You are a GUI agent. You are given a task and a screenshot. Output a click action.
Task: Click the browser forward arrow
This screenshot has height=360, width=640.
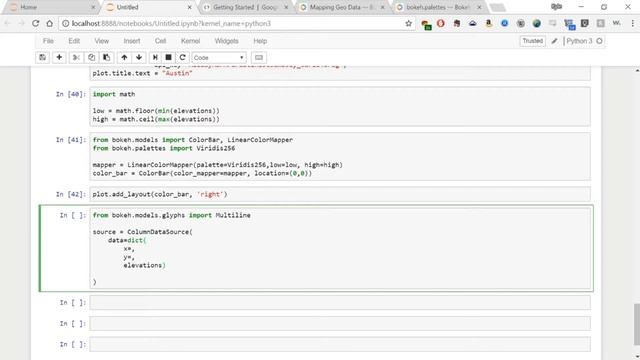coord(21,24)
